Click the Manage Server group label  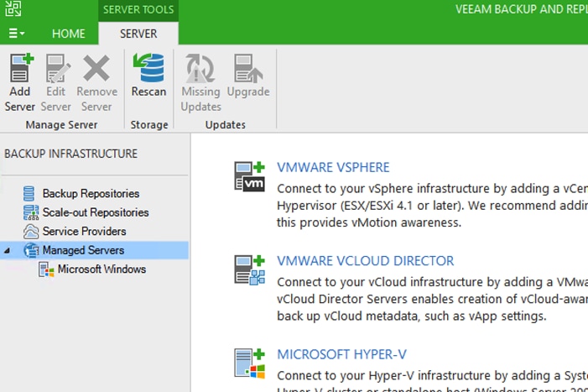coord(61,124)
